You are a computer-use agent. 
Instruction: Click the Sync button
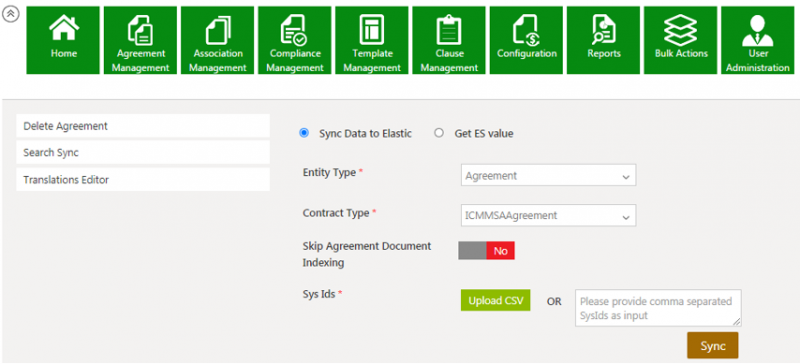tap(713, 346)
